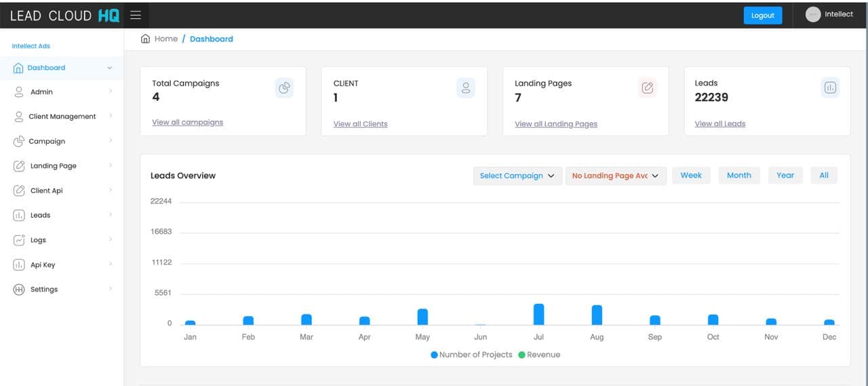Screen dimensions: 868x386
Task: Open the View all campaigns link
Action: tap(187, 122)
